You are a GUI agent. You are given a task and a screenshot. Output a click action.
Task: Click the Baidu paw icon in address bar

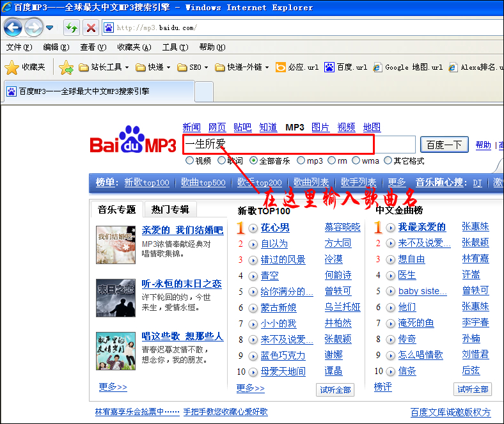tap(109, 27)
